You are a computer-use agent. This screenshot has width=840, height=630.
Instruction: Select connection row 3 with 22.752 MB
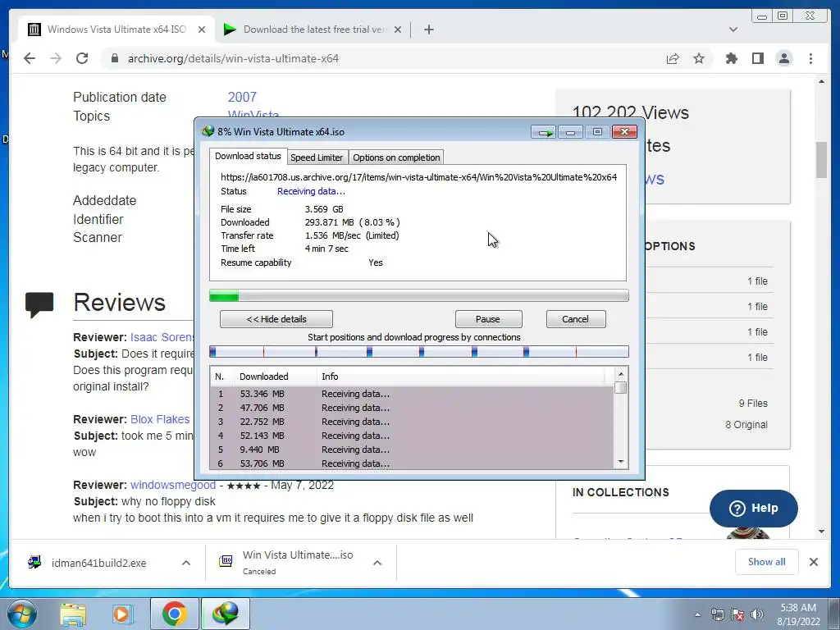[413, 422]
